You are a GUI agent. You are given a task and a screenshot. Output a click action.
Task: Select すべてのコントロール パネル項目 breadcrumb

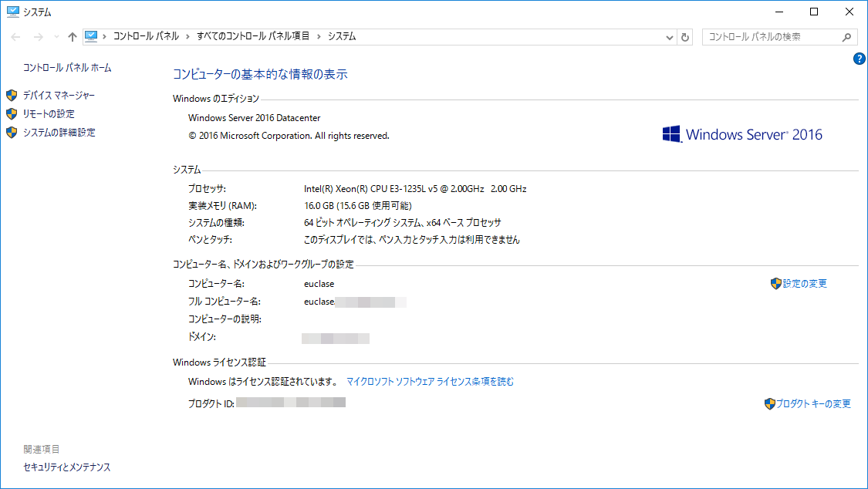click(x=253, y=36)
